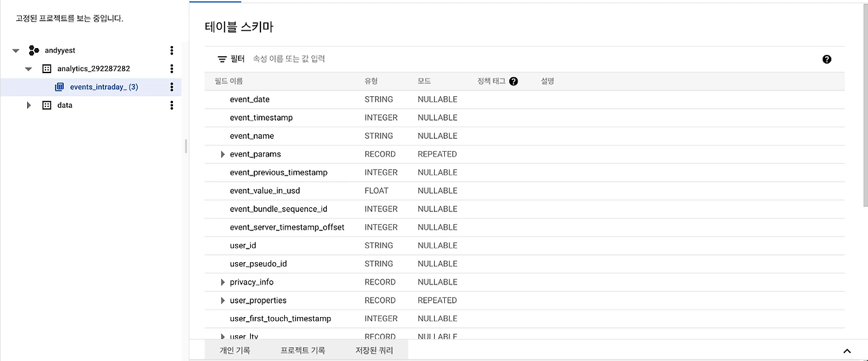Click the analytics_292287282 dataset icon
This screenshot has width=868, height=361.
click(x=47, y=68)
